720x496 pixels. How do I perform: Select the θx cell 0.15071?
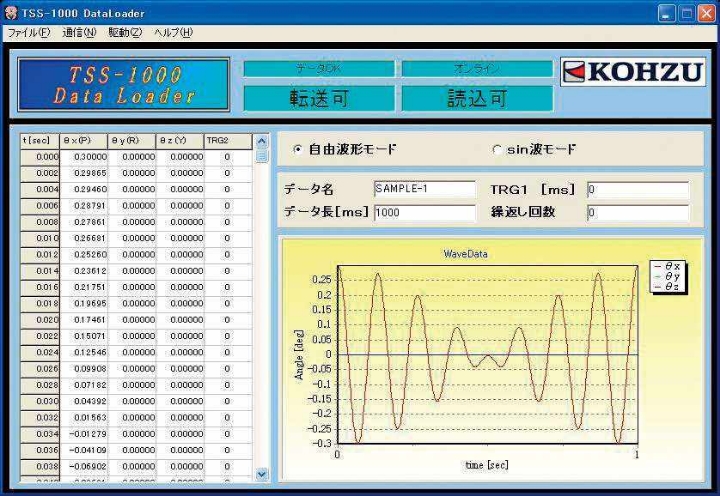tap(84, 336)
